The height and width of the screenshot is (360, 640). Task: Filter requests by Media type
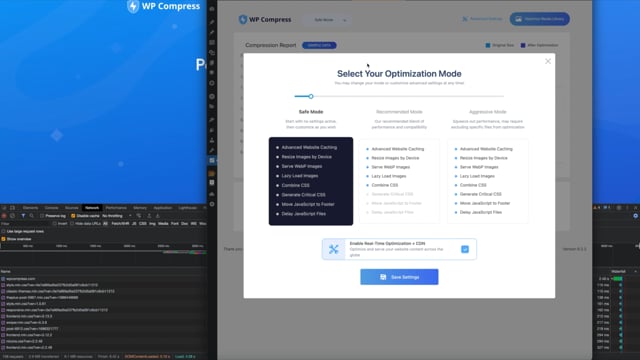click(163, 224)
